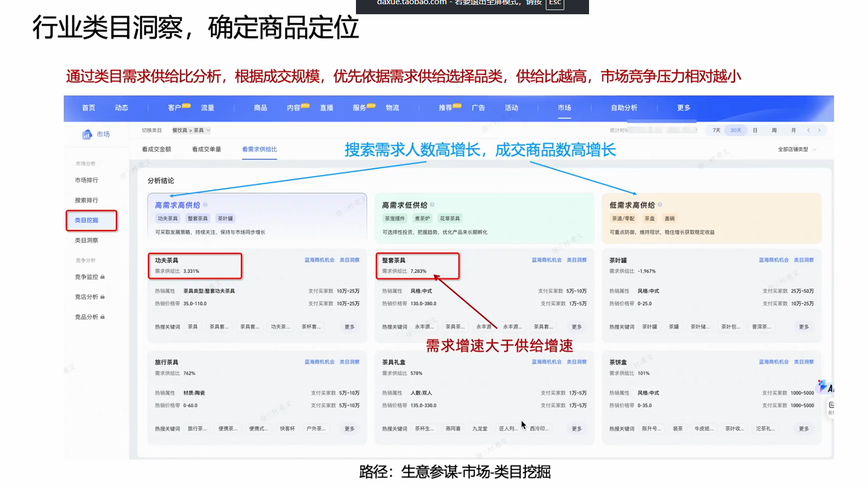Open 流量 in top navigation

click(x=207, y=108)
